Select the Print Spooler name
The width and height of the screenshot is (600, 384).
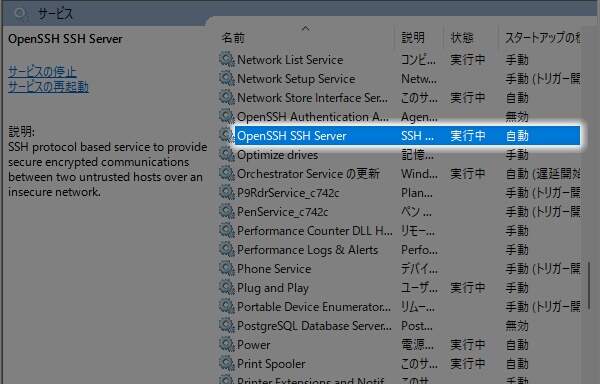point(271,364)
